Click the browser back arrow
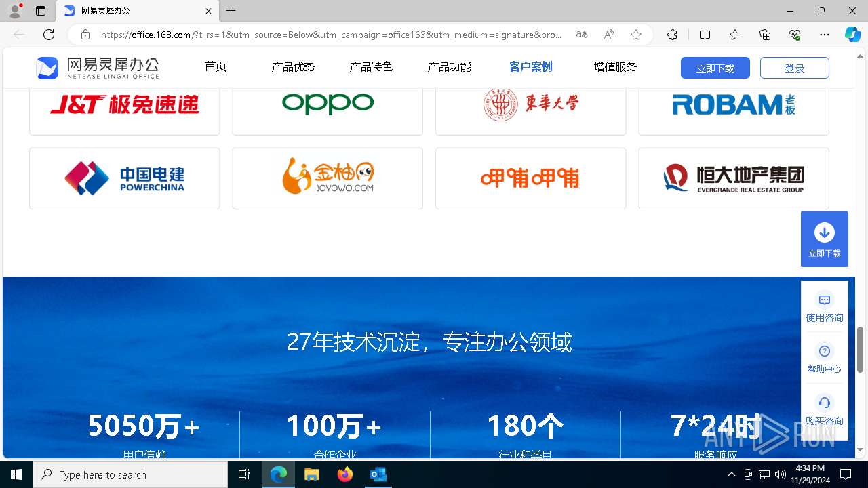868x488 pixels. click(19, 35)
